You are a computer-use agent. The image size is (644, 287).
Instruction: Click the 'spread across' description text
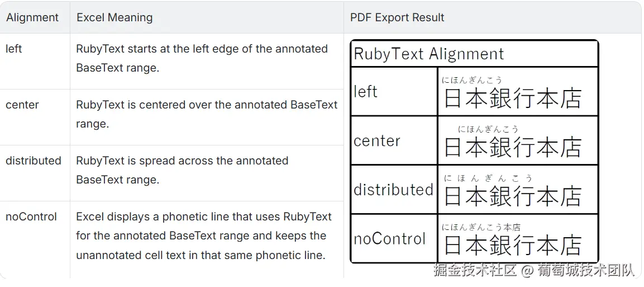182,170
